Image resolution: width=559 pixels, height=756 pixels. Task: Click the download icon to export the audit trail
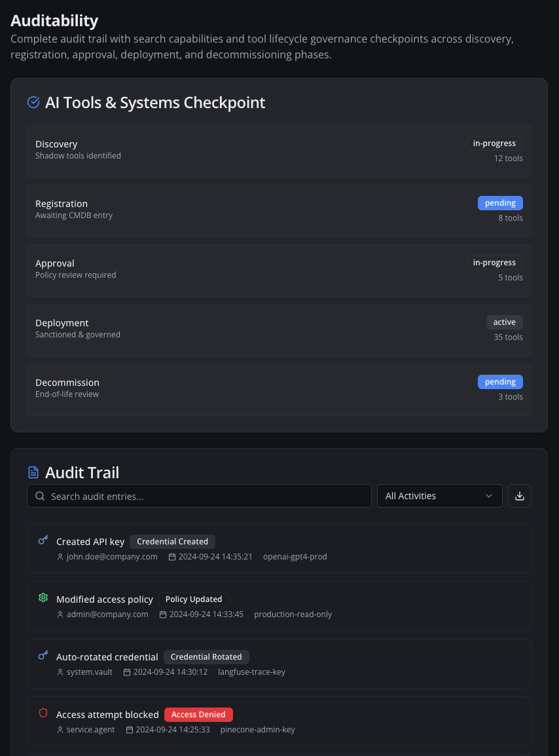click(x=519, y=496)
